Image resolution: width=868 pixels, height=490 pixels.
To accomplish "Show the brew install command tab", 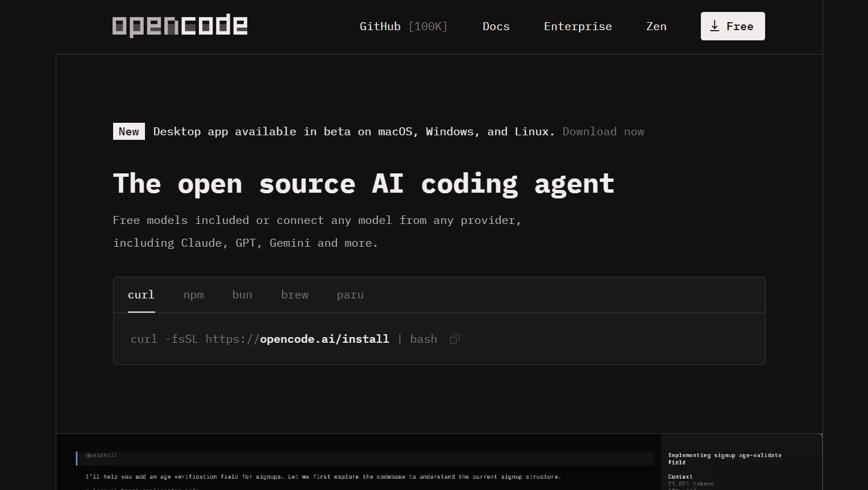I will coord(294,294).
